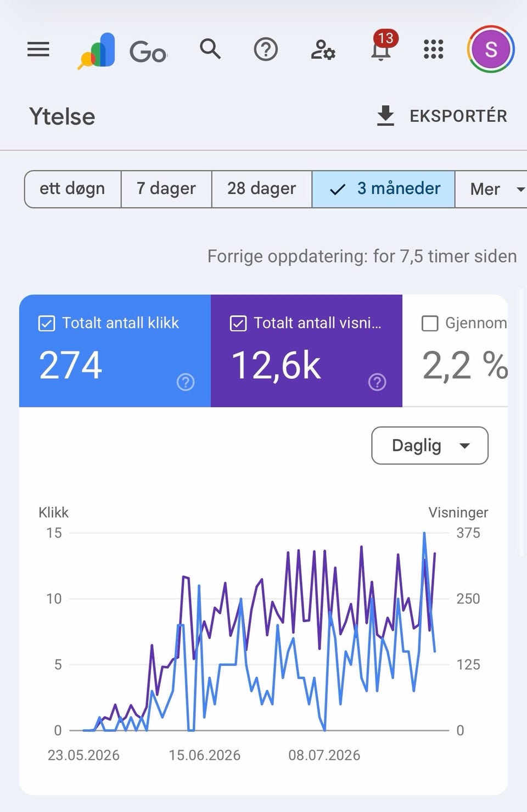Uncheck Totalt antall visninger checkbox
Viewport: 527px width, 812px height.
pyautogui.click(x=238, y=323)
